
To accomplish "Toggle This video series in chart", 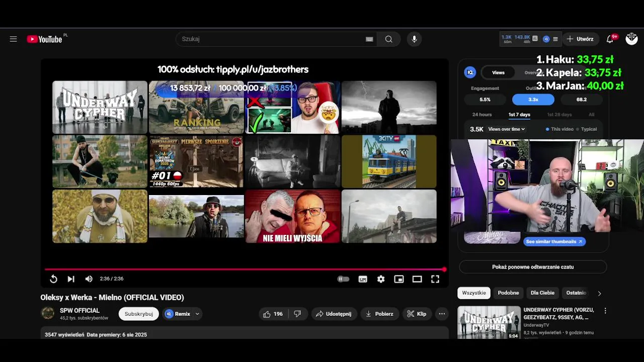I will click(559, 129).
